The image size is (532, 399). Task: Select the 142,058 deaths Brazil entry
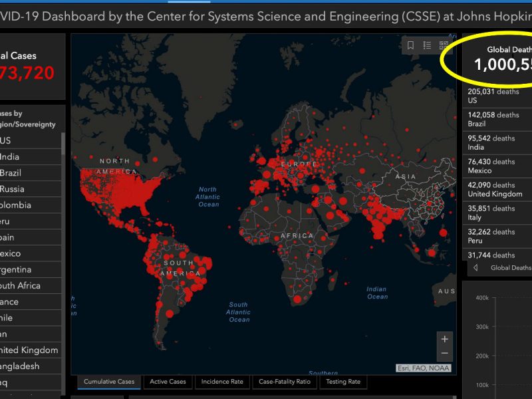[x=497, y=120]
